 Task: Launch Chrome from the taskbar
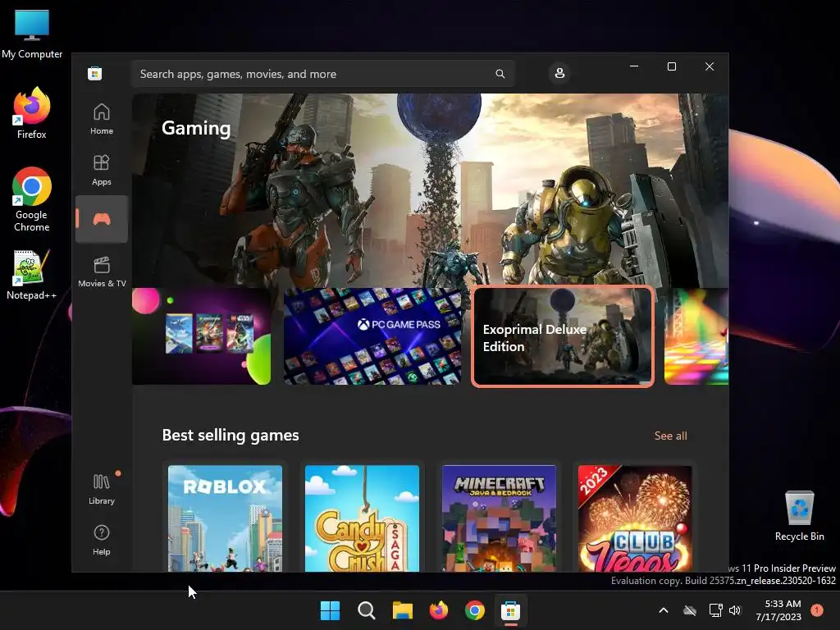(475, 610)
